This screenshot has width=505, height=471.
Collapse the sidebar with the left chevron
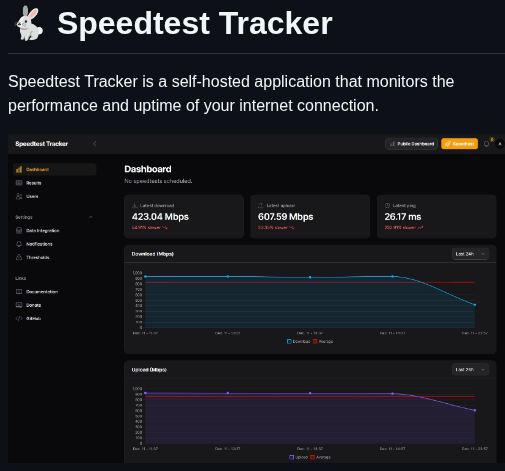pos(95,144)
